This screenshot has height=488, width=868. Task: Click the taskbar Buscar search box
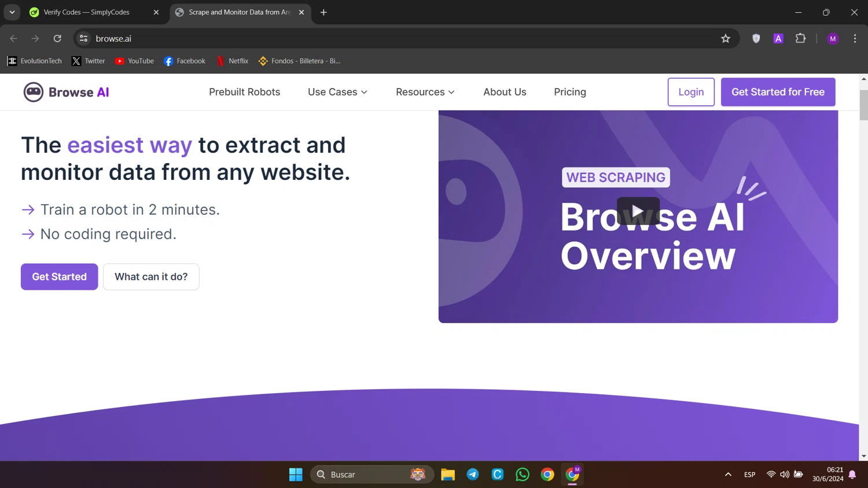372,475
